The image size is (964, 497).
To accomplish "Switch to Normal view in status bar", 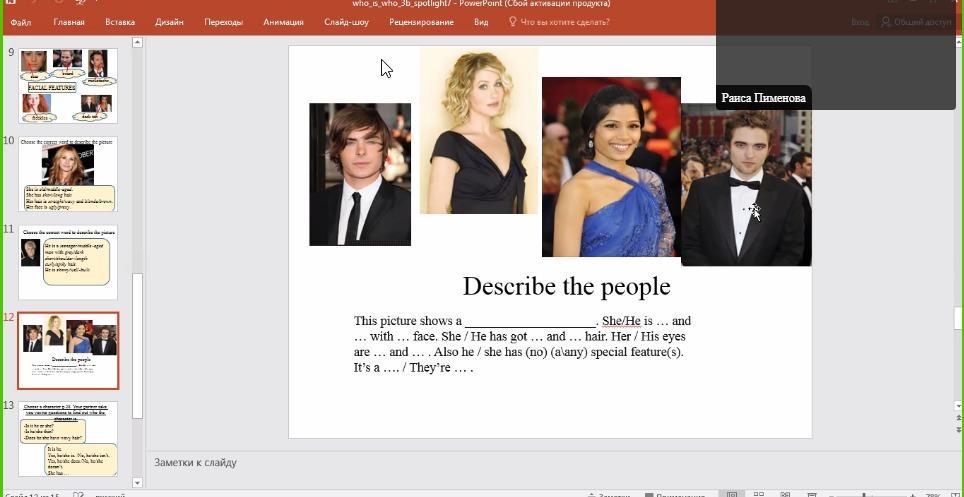I will (x=732, y=494).
